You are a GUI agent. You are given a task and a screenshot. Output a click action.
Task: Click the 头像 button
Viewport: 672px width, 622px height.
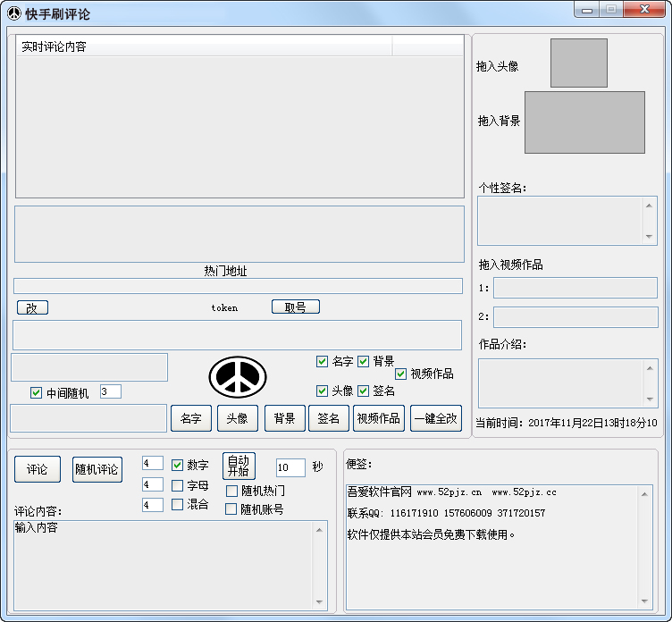tap(238, 418)
